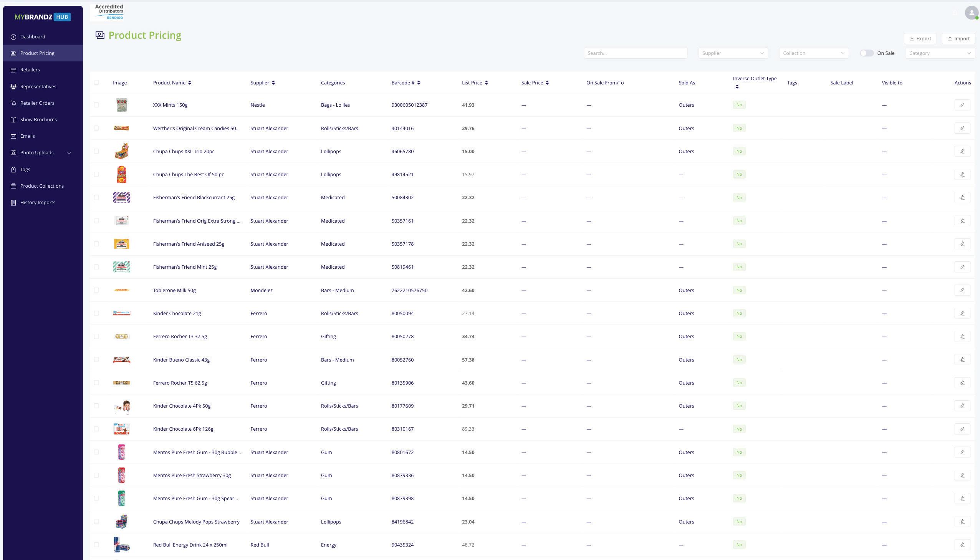This screenshot has height=560, width=980.
Task: Sort by the Product Name sort arrows
Action: point(190,83)
